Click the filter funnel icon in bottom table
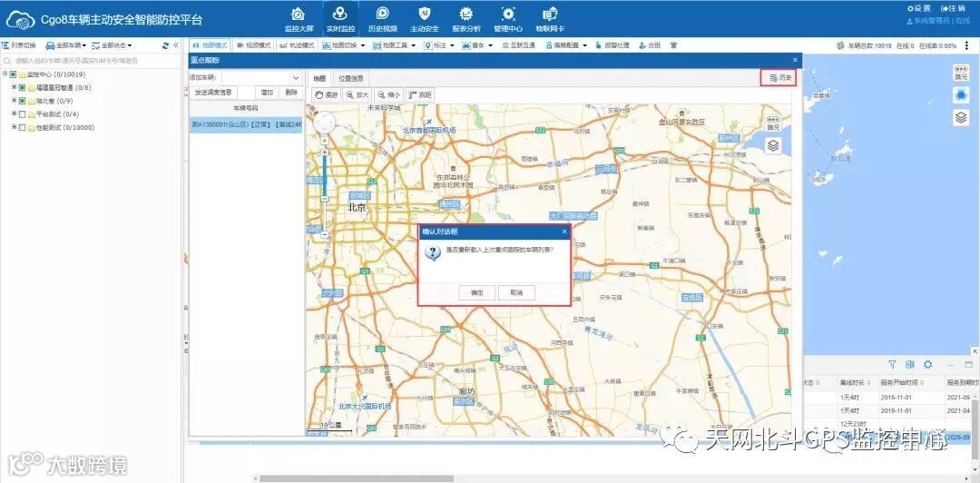Viewport: 980px width, 483px height. pos(893,364)
